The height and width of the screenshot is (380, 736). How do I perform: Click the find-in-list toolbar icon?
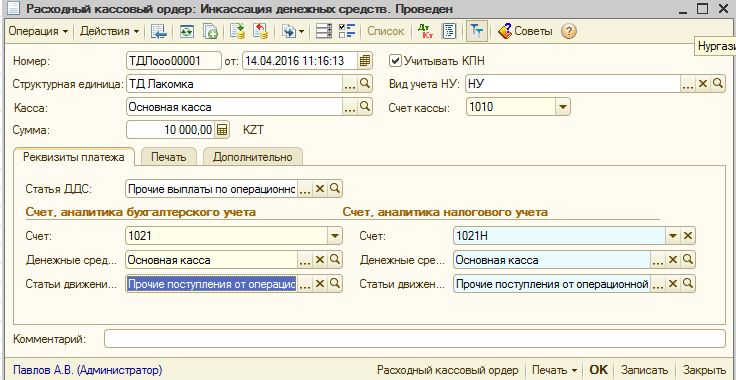click(x=159, y=31)
